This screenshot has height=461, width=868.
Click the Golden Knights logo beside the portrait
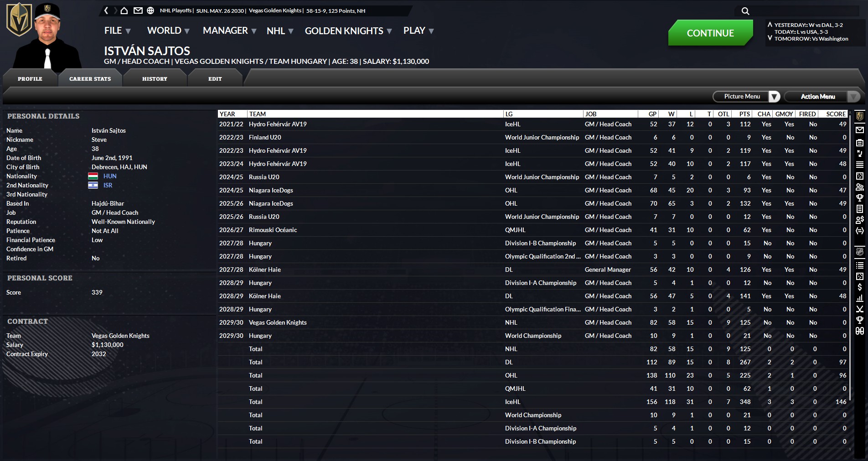[19, 19]
